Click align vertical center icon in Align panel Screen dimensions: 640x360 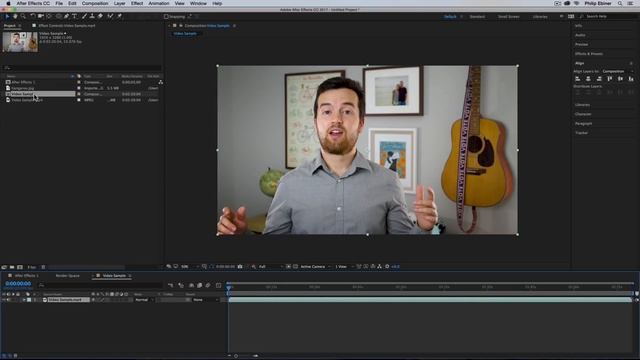(x=620, y=78)
